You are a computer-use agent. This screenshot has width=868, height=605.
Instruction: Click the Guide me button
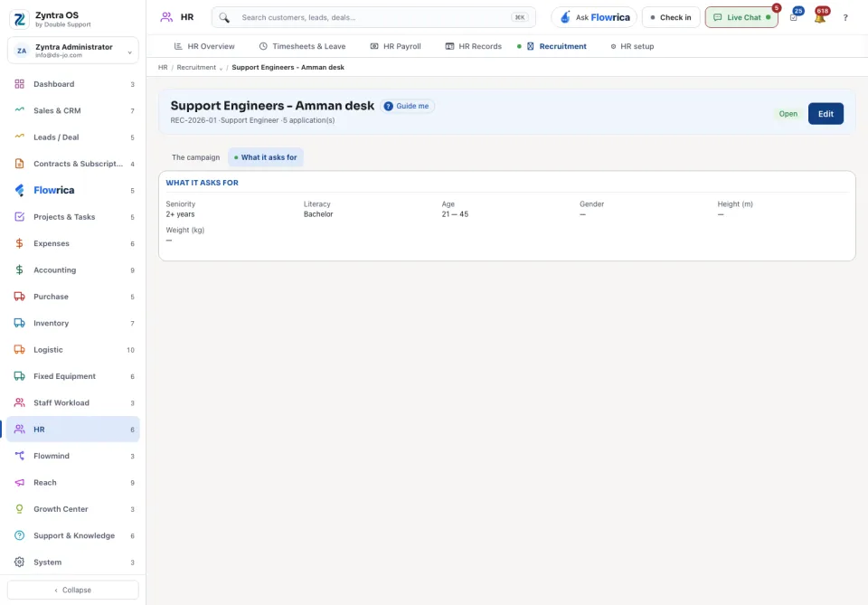click(408, 107)
